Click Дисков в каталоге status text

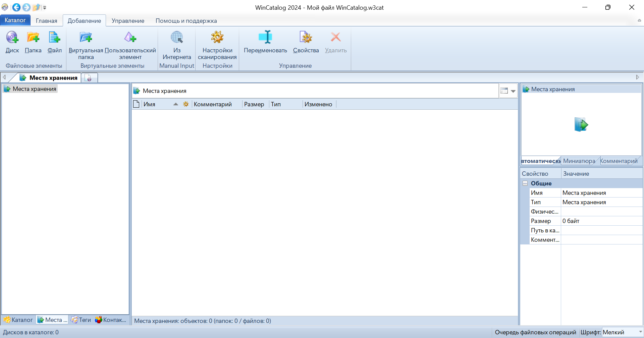coord(31,332)
